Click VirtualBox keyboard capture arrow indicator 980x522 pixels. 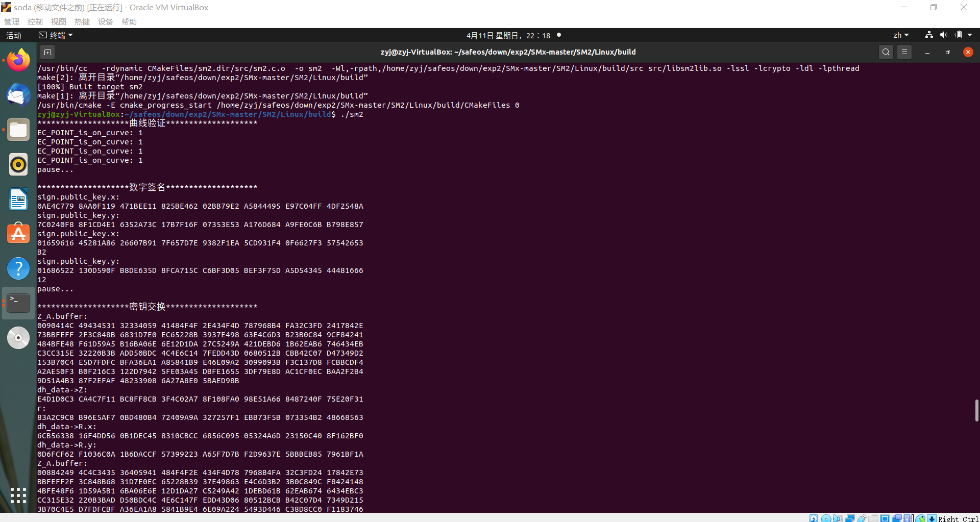(x=932, y=518)
